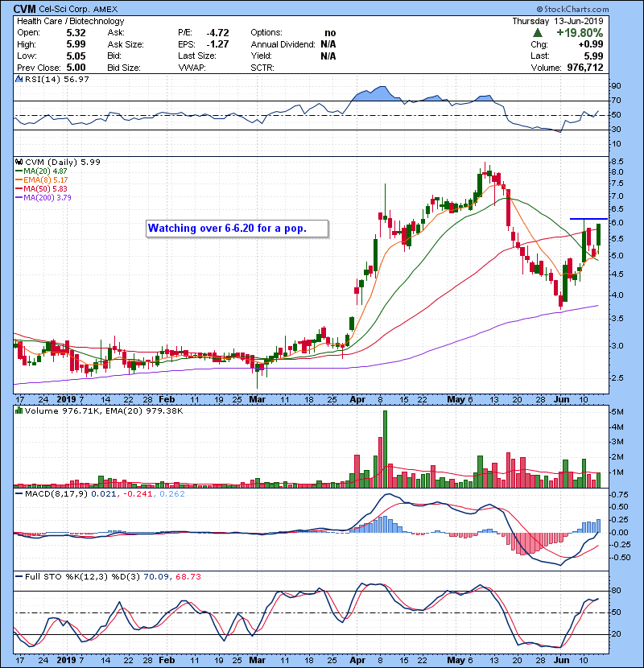Screen dimensions: 644x668
Task: Click the 'May' label on bottom date axis
Action: point(456,660)
